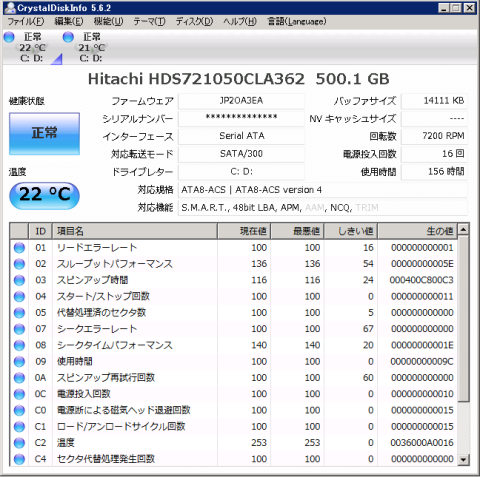Click the Serial ATA interface field
The image size is (480, 477).
(x=241, y=136)
